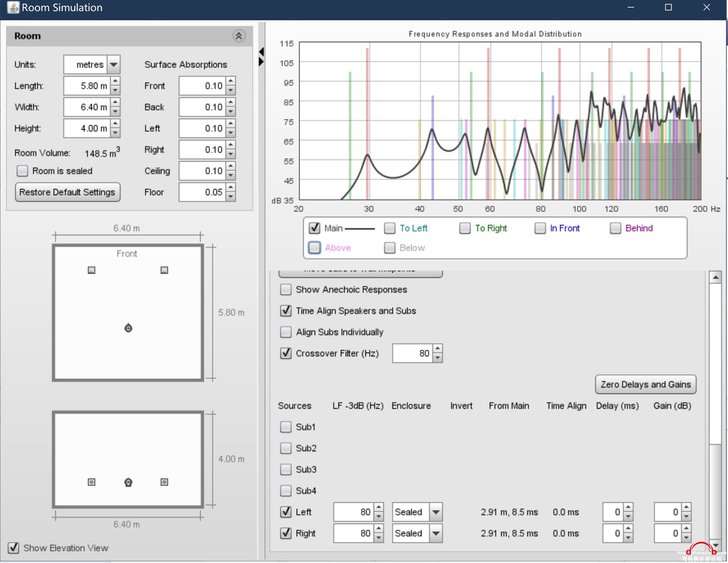Increase Front absorption with the up arrow
Image resolution: width=728 pixels, height=563 pixels.
(231, 81)
